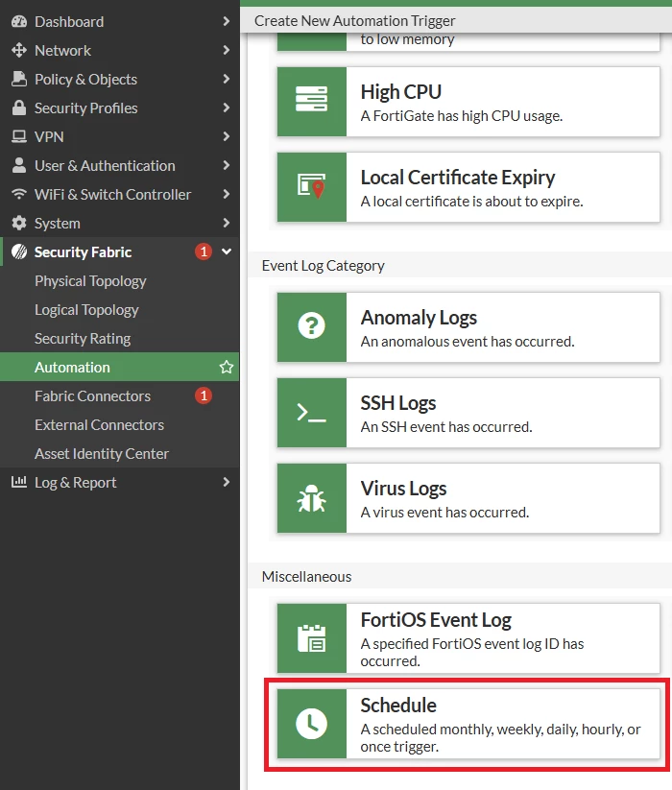This screenshot has height=790, width=672.
Task: Click the VPN laptop icon
Action: tap(19, 136)
